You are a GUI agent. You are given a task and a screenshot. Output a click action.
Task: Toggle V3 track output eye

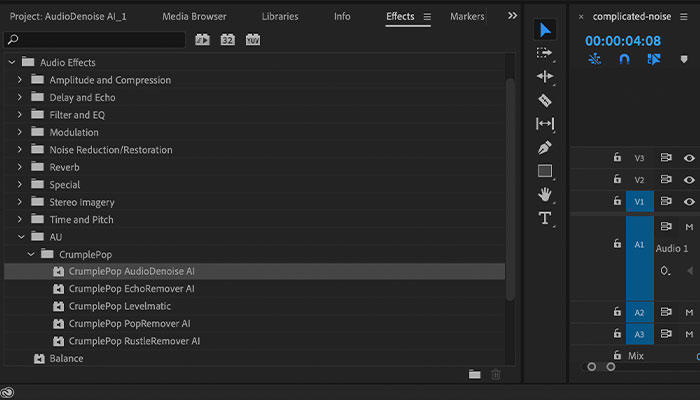689,158
